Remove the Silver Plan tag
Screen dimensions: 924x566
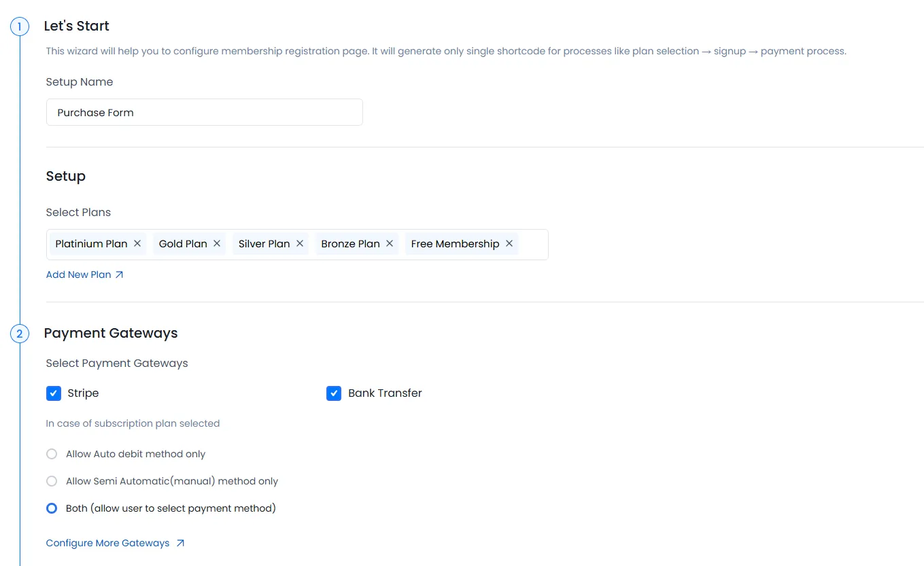[300, 243]
